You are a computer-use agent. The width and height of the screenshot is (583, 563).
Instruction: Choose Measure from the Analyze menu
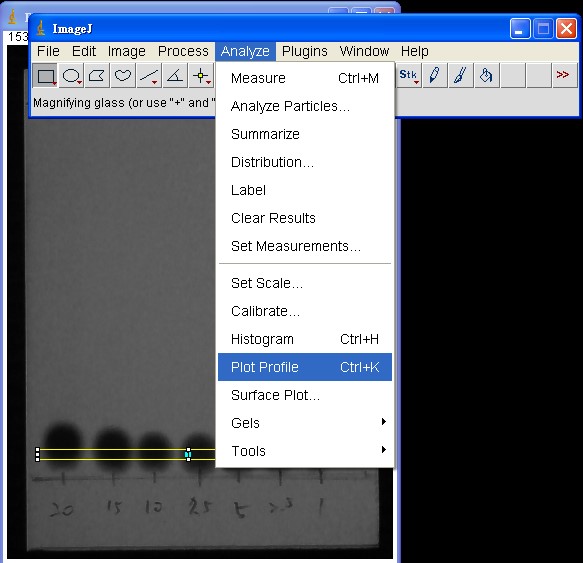point(305,78)
